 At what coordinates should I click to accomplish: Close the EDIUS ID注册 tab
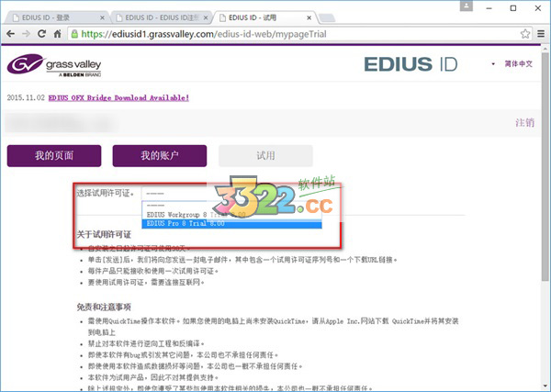[206, 17]
